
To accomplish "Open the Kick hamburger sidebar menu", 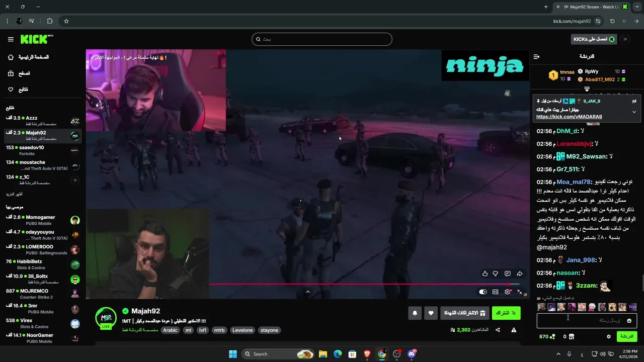I will (x=11, y=39).
